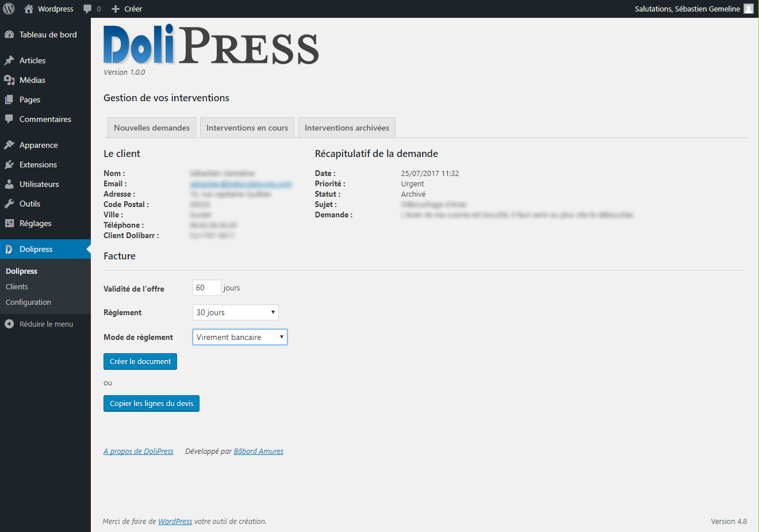Viewport: 759px width, 532px height.
Task: Open the Configuration submenu entry
Action: coord(28,302)
